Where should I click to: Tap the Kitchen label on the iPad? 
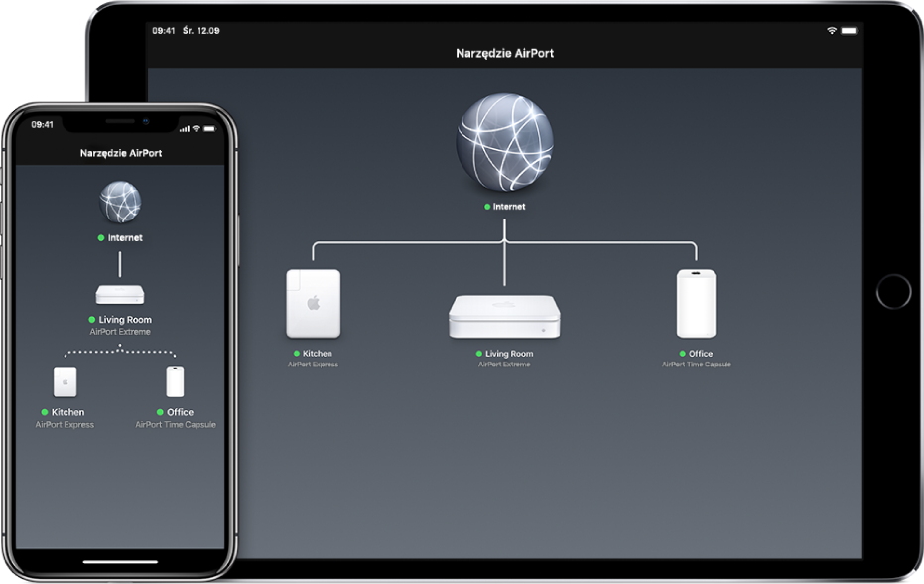pyautogui.click(x=317, y=354)
